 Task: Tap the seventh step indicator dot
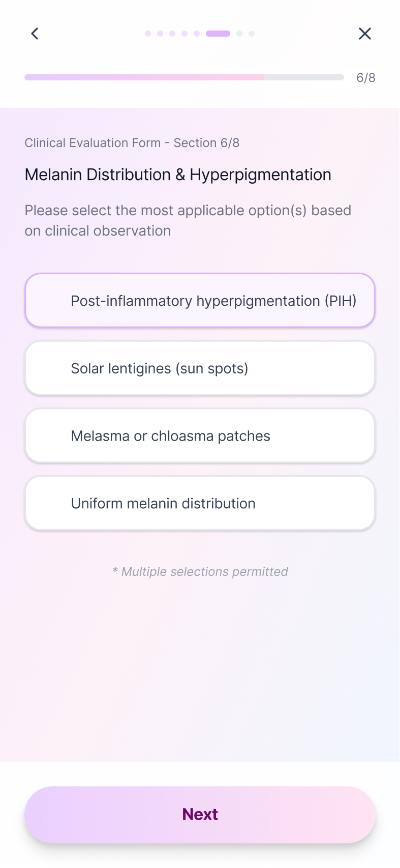pyautogui.click(x=239, y=34)
